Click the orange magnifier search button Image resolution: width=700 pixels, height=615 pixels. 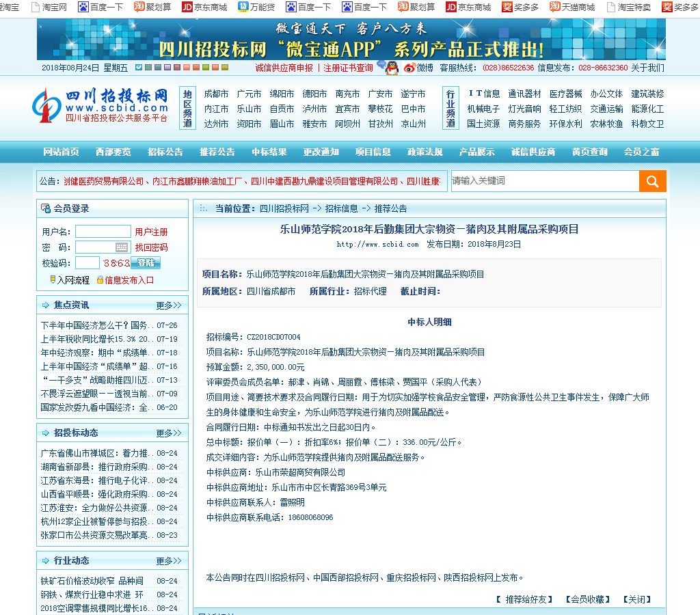pyautogui.click(x=652, y=181)
